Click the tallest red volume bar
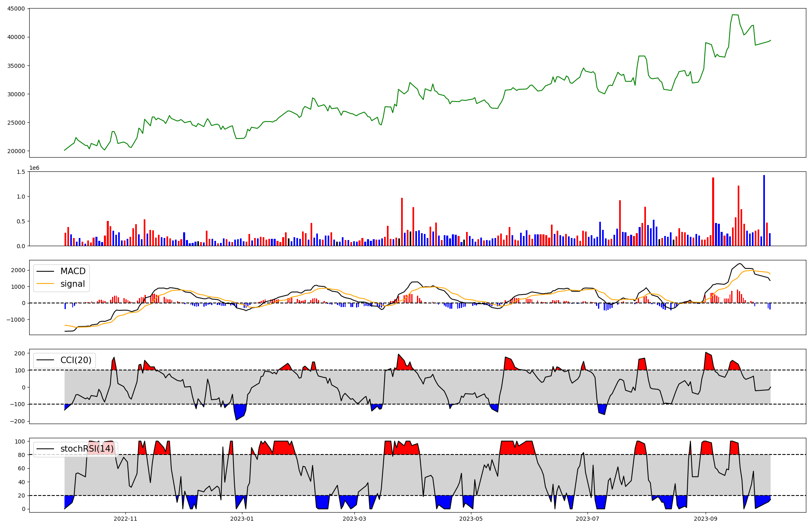Screen dimensions: 812x528 (x=713, y=211)
